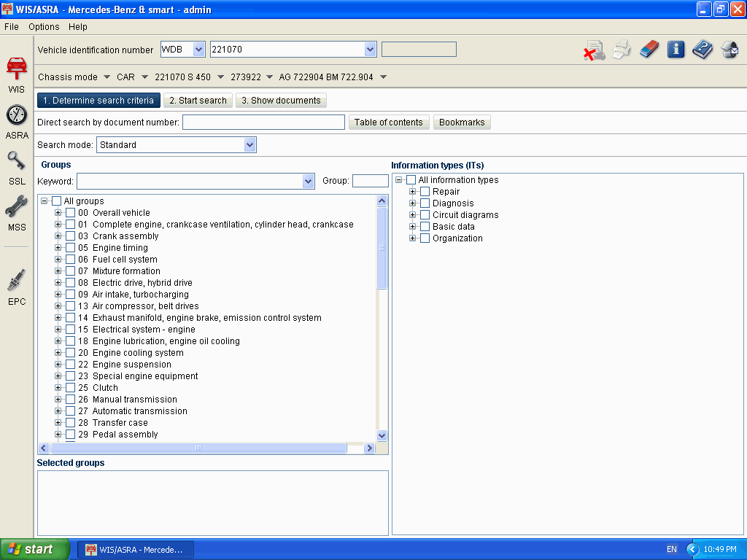Check the 00 Overall vehicle checkbox
The width and height of the screenshot is (747, 560).
click(x=71, y=213)
